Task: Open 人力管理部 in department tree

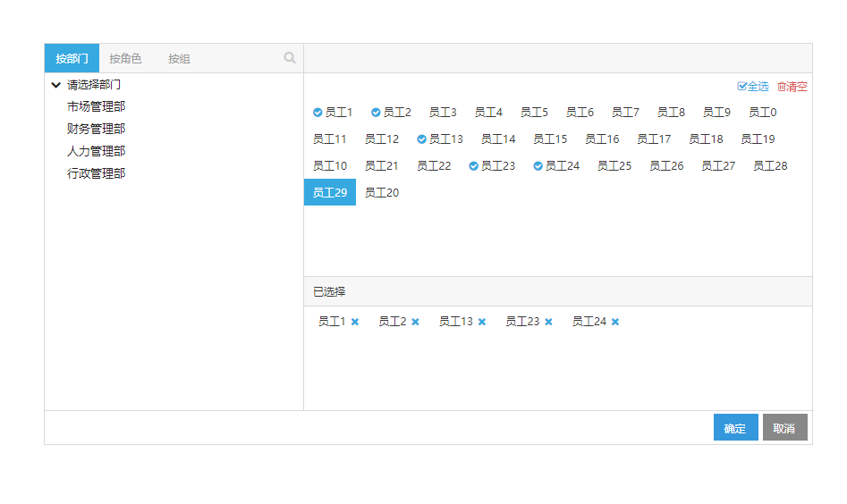Action: [96, 151]
